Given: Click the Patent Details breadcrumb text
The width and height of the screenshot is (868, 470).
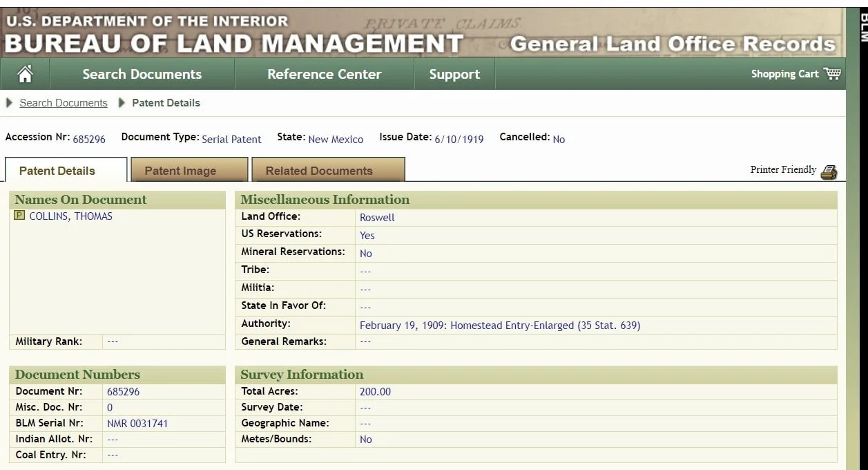Looking at the screenshot, I should 166,103.
